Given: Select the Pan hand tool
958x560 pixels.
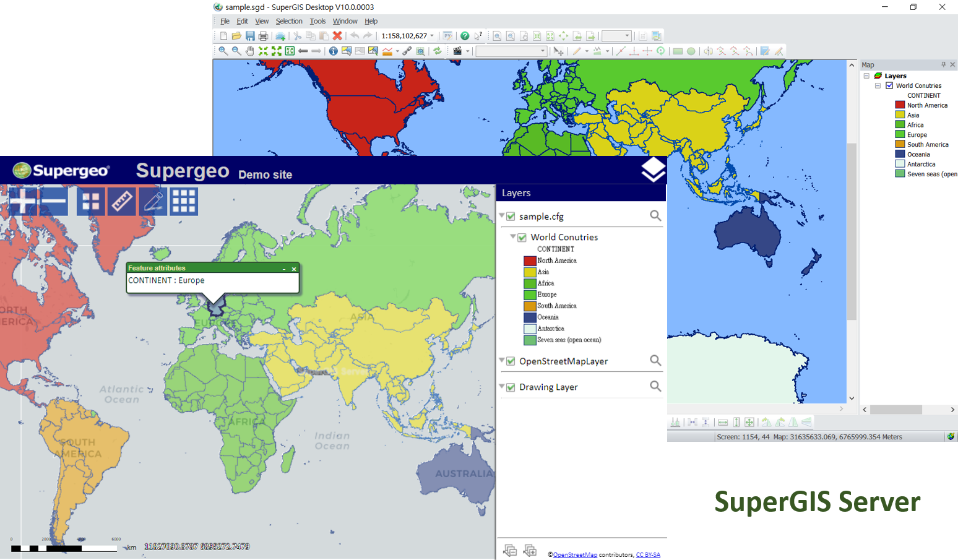Looking at the screenshot, I should pos(249,51).
